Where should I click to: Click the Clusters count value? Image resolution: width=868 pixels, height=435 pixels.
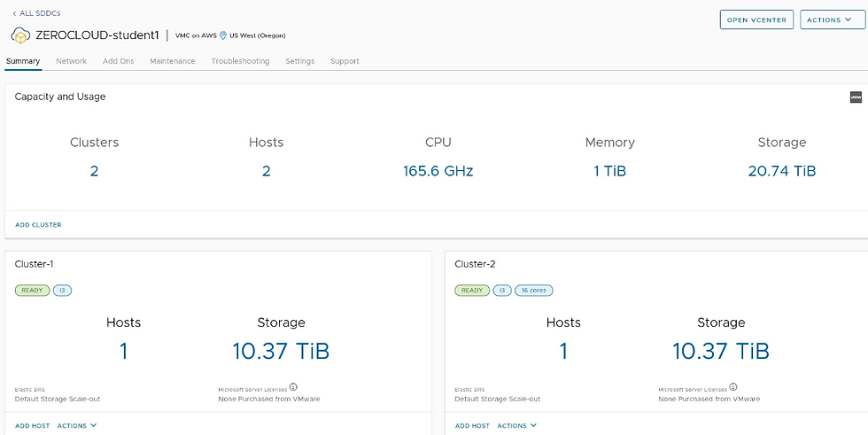(x=94, y=171)
